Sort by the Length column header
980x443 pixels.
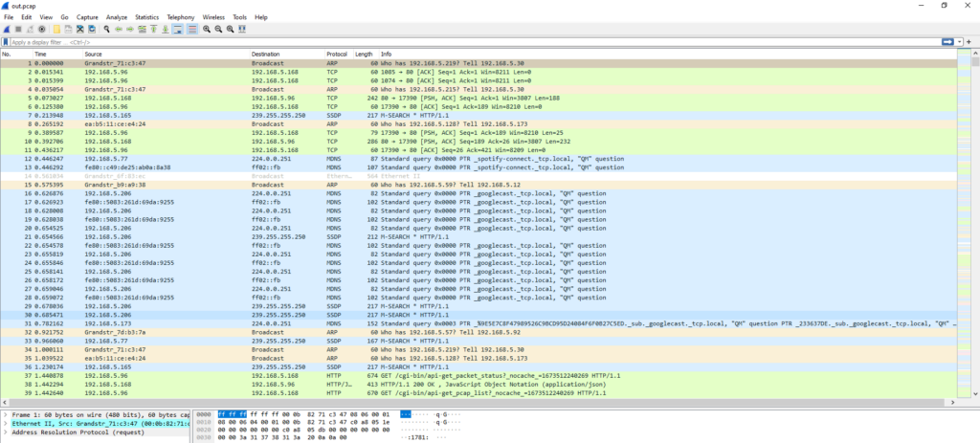[x=367, y=55]
